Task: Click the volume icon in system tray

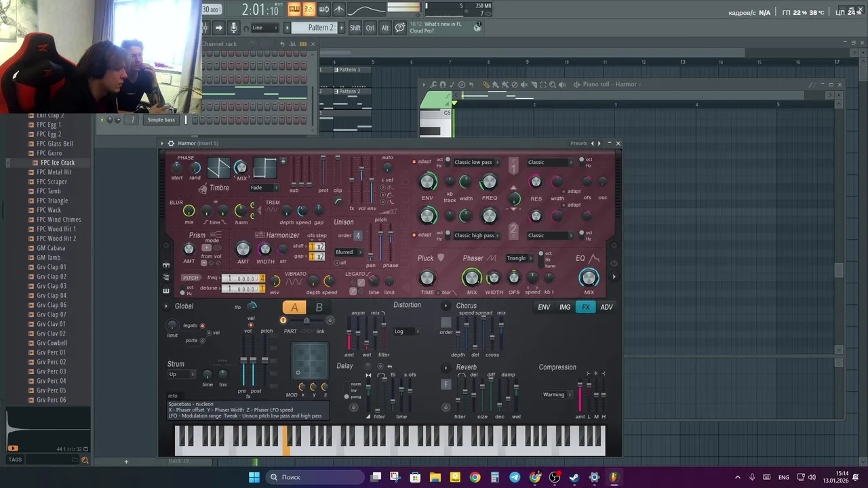Action: [x=812, y=477]
